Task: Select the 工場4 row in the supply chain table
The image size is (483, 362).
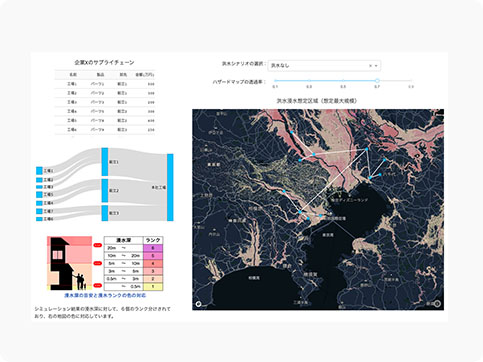Action: point(105,111)
